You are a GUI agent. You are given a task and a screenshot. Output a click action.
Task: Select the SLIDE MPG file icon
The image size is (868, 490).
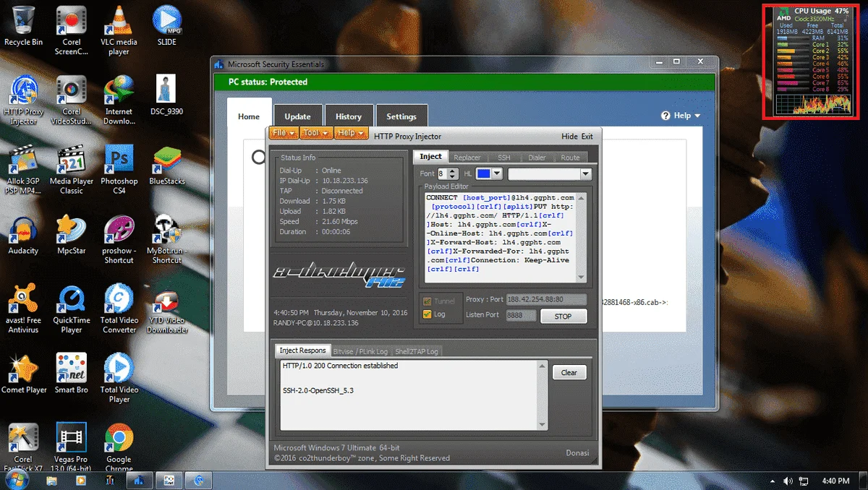(167, 26)
